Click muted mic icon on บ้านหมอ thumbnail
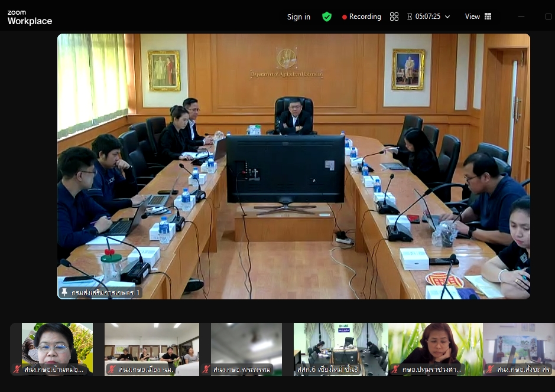Viewport: 555px width, 392px height. click(x=18, y=370)
